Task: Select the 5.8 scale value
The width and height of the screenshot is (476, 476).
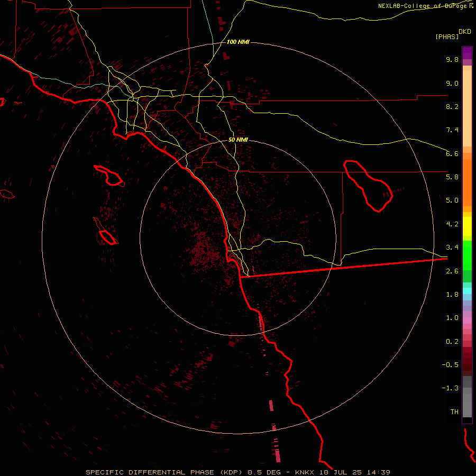Action: pyautogui.click(x=452, y=177)
